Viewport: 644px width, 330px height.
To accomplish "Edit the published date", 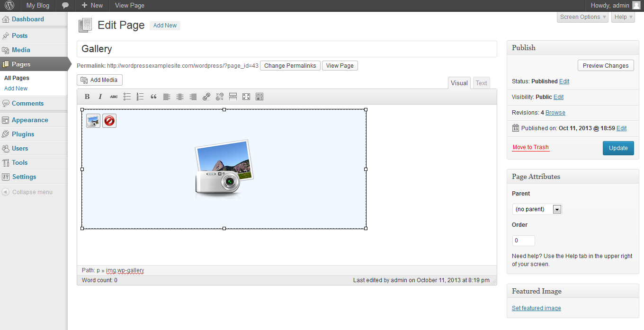I will point(622,128).
